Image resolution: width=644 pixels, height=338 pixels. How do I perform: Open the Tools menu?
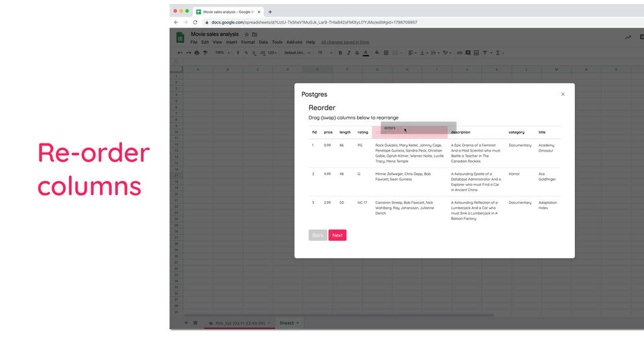tap(277, 42)
